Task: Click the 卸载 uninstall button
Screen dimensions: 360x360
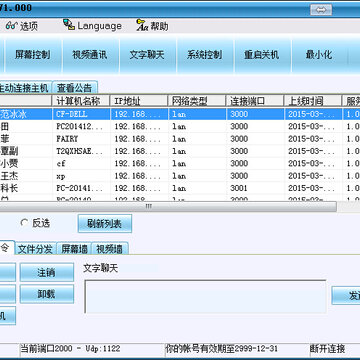Action: 47,294
